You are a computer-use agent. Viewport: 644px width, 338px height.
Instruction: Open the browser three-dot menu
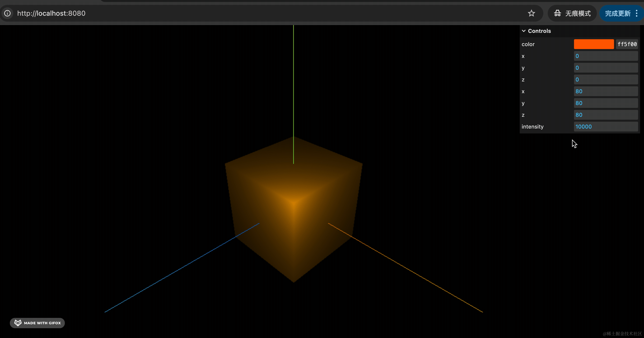pos(637,13)
